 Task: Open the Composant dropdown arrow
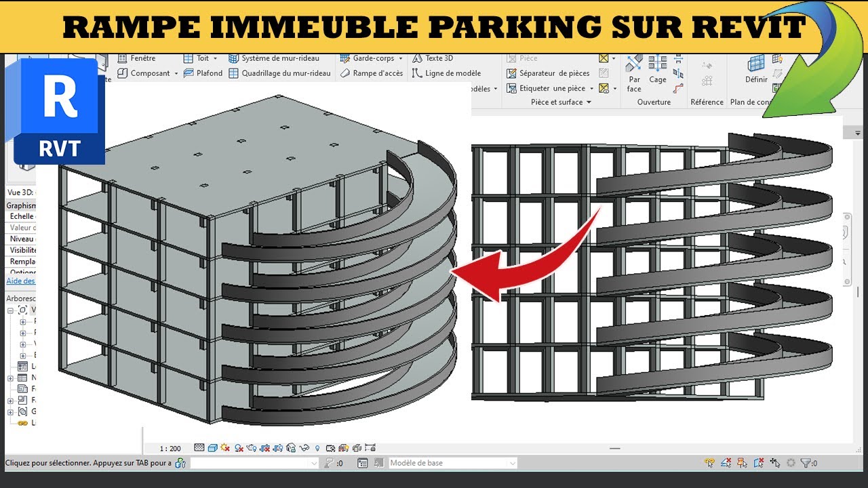point(176,73)
